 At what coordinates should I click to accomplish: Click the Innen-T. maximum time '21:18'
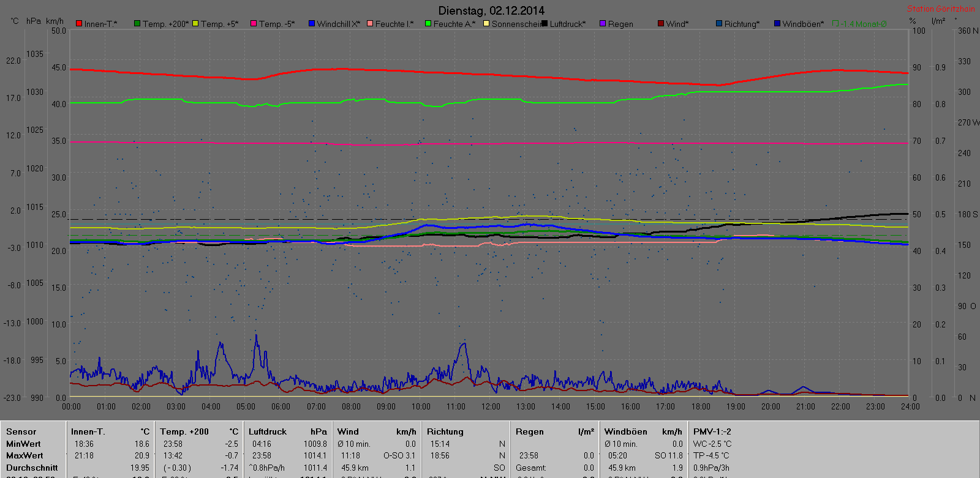point(84,455)
